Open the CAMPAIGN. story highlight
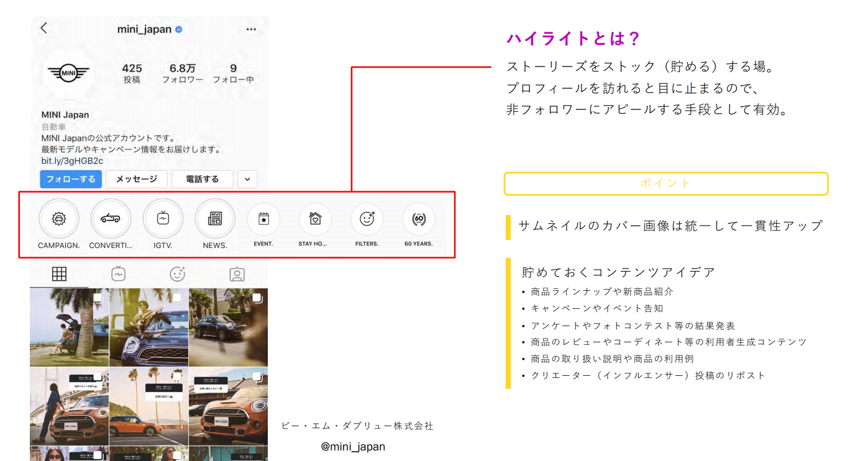 coord(59,219)
